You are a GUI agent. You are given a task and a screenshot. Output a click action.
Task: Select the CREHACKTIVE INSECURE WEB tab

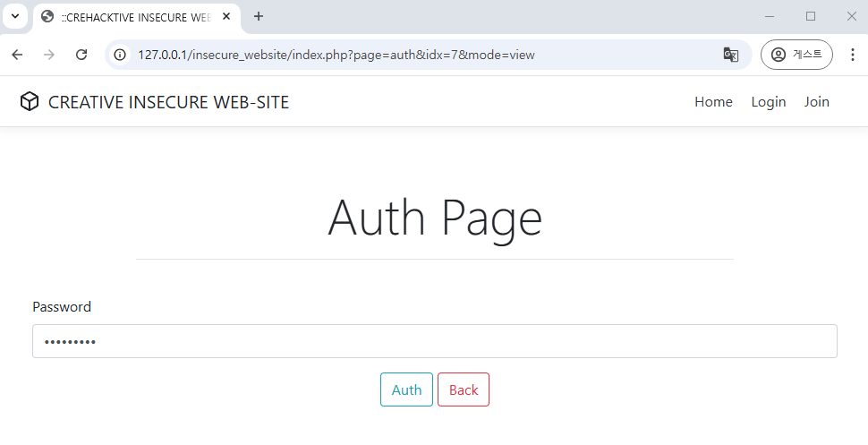tap(137, 17)
